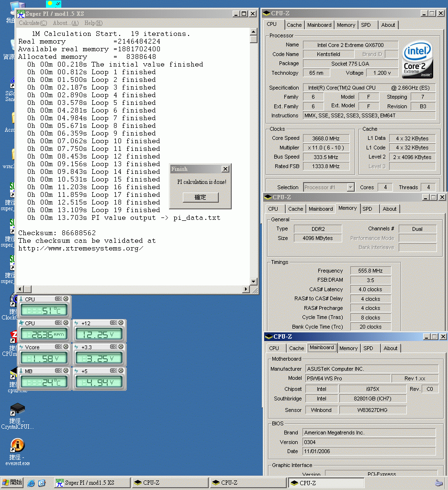Click the FSB:DRAM 3:5 value
Screen dimensions: 448x490
coord(370,280)
